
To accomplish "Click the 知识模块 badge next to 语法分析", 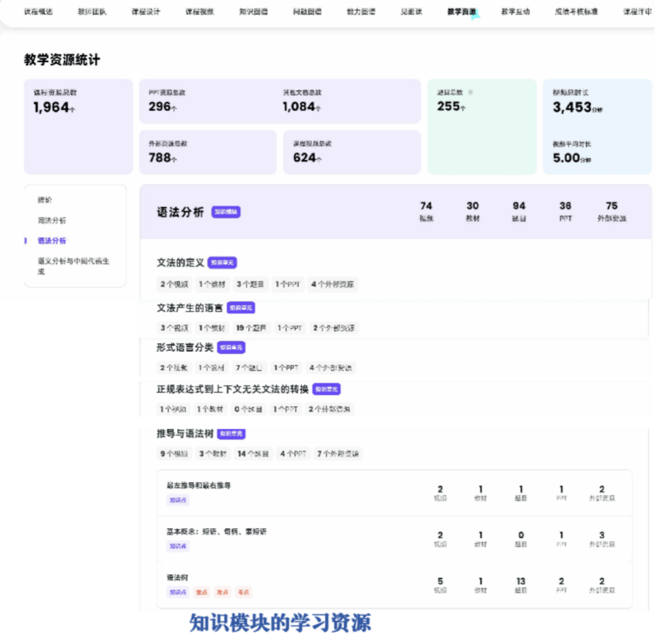I will tap(226, 212).
